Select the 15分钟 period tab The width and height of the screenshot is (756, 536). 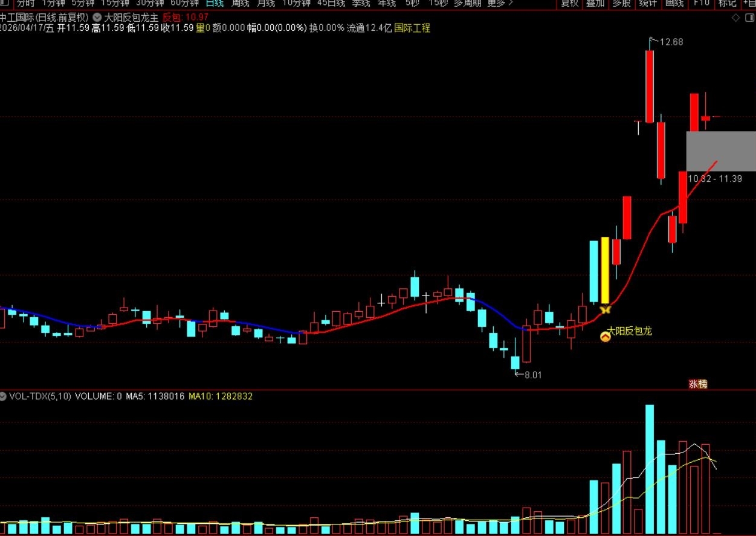(115, 3)
